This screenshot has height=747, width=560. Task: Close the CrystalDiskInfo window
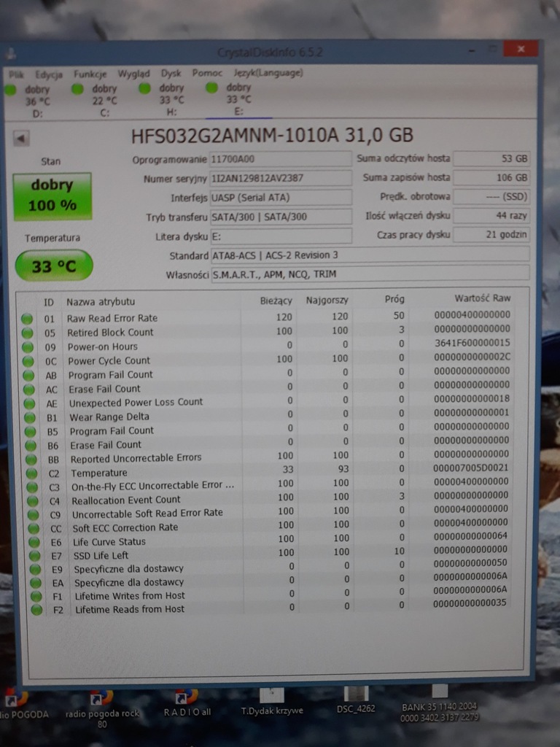(521, 49)
